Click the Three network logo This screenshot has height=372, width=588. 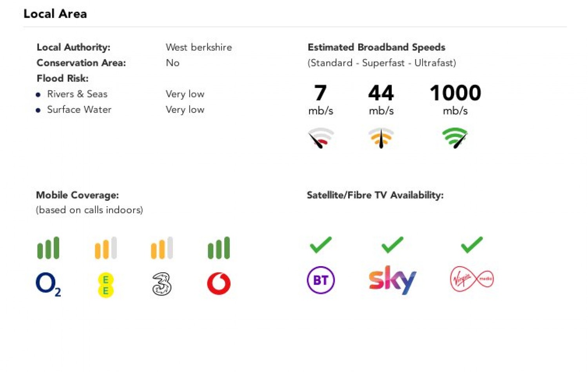click(x=162, y=284)
